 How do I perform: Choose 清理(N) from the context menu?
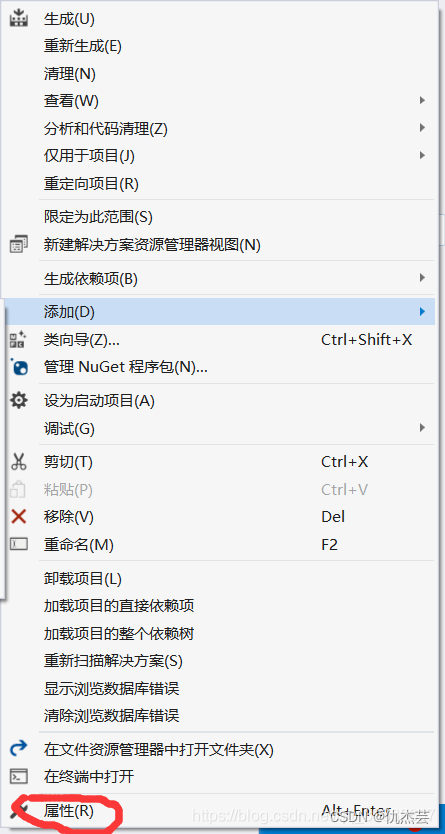(70, 73)
